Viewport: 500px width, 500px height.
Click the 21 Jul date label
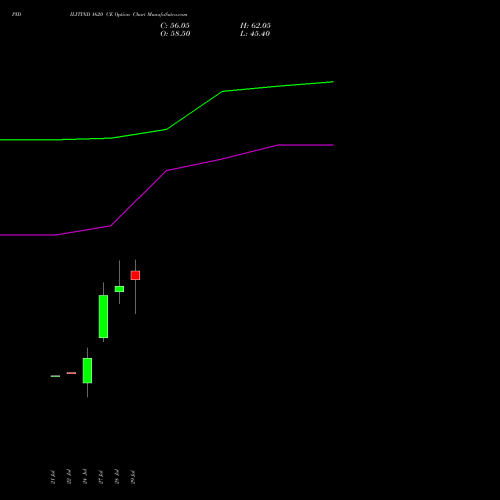click(53, 477)
